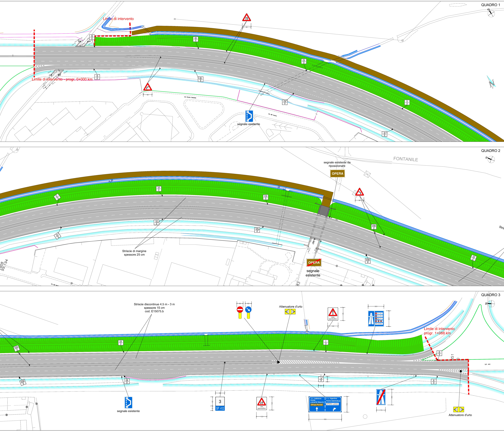Click the fine spartitraffico warning sign
The width and height of the screenshot is (504, 431).
262,403
